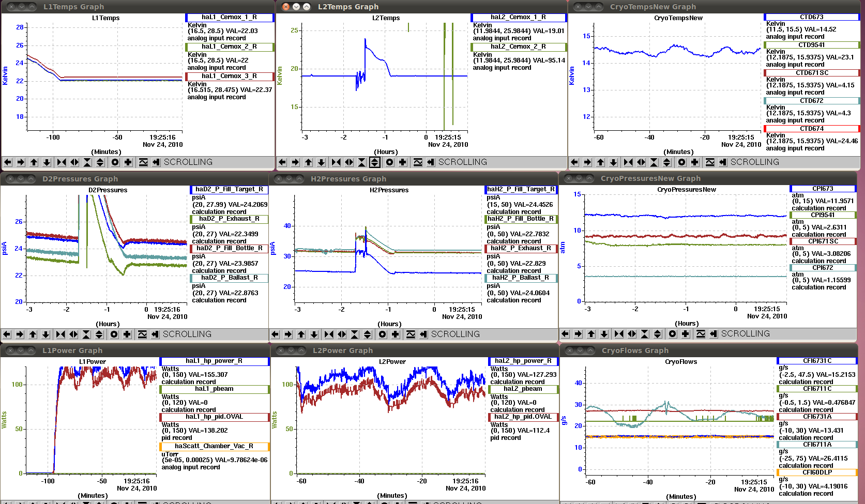Viewport: 865px width, 504px height.
Task: Click the L1Temps plot title
Action: coord(106,18)
